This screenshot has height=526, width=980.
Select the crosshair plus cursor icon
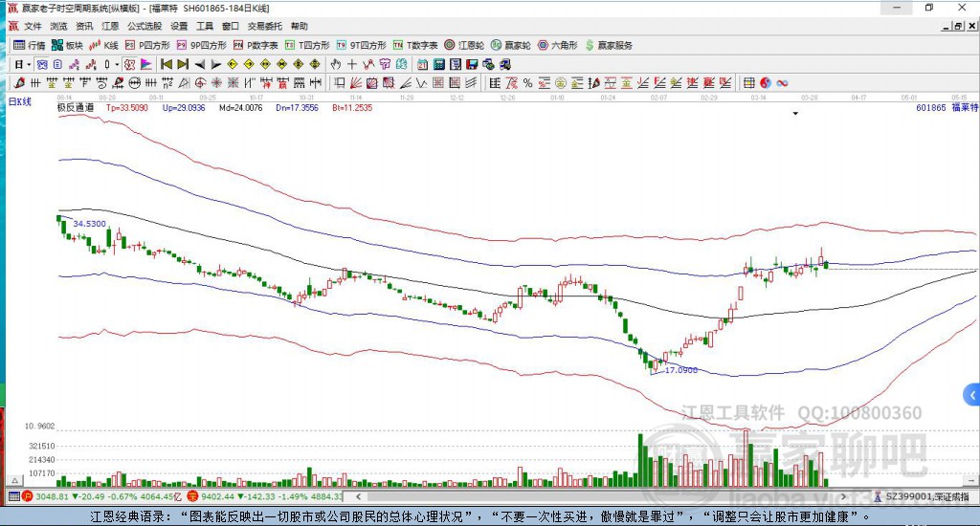[x=352, y=64]
